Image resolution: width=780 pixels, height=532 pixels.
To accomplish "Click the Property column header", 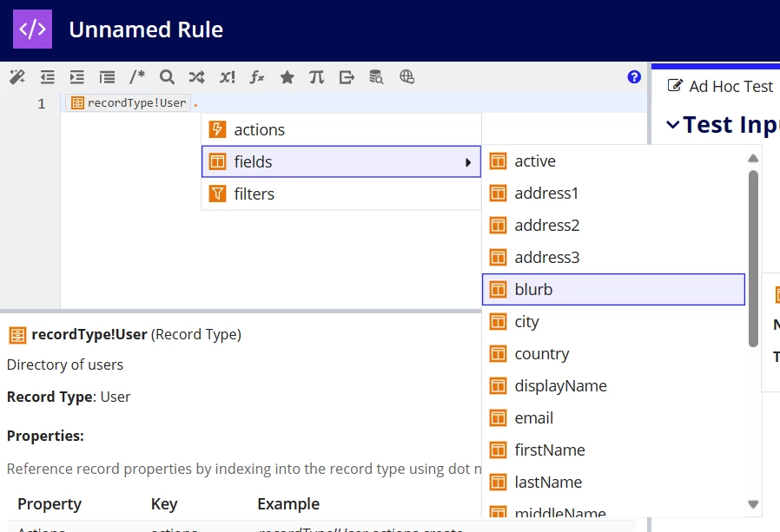I will click(50, 503).
